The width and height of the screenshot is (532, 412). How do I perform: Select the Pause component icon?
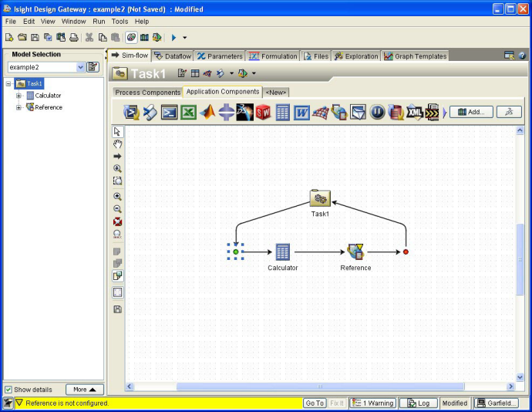377,113
